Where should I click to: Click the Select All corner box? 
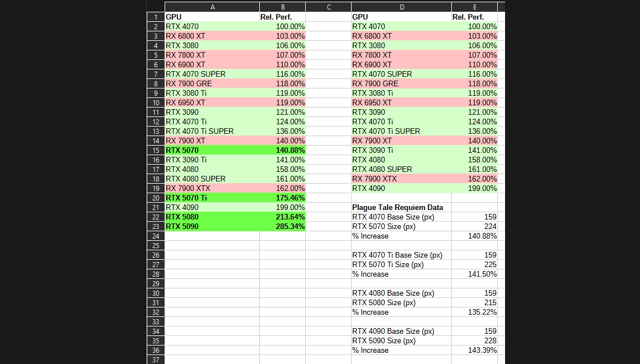pos(156,7)
